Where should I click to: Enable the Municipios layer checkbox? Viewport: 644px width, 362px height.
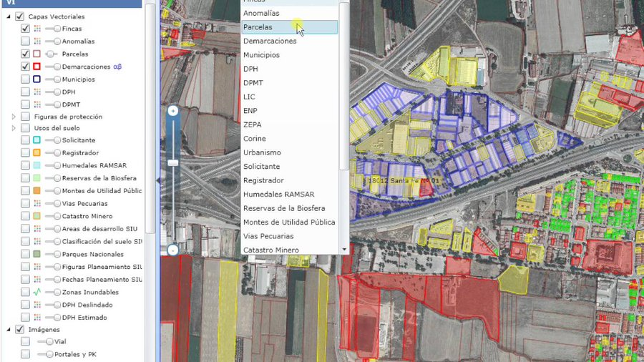coord(26,79)
